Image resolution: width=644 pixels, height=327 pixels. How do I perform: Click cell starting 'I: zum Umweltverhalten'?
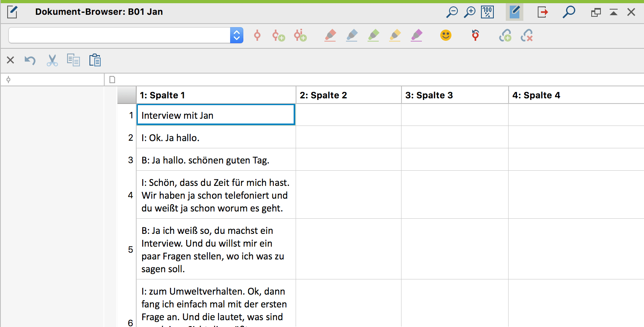pos(216,304)
